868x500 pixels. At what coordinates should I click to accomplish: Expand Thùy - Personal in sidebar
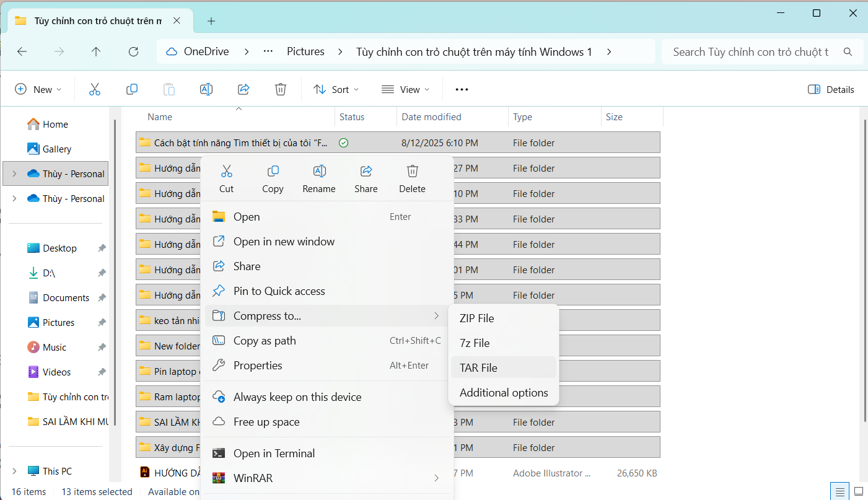pos(14,173)
